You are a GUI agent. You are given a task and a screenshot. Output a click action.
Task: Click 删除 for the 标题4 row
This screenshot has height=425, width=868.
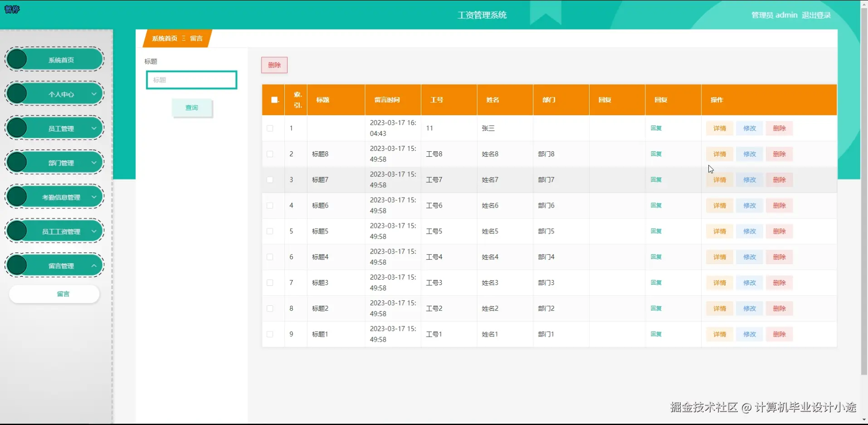tap(779, 257)
